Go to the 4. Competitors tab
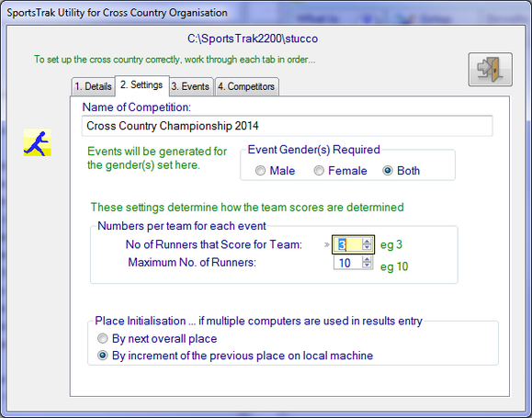Image resolution: width=532 pixels, height=418 pixels. coord(246,86)
